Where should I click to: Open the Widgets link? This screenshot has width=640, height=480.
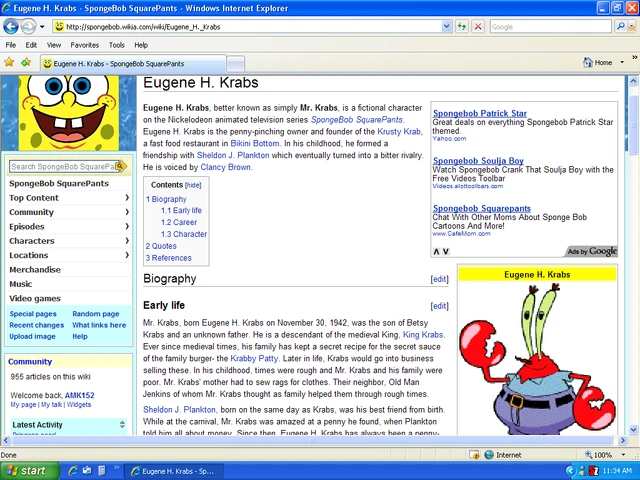click(x=79, y=404)
